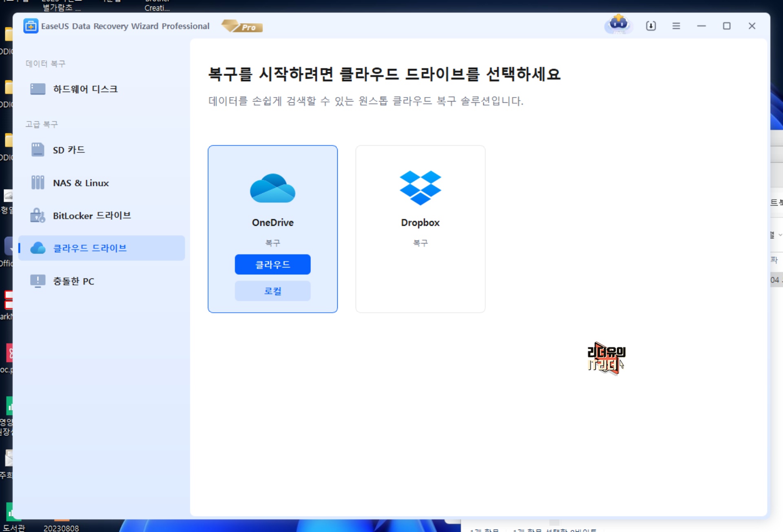Click the EaseUS app logo icon

click(x=31, y=26)
